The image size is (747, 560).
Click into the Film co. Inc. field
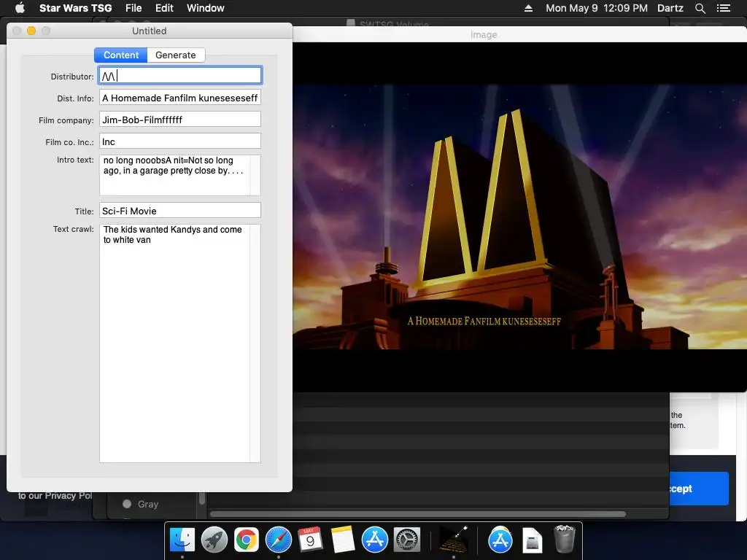pos(180,141)
